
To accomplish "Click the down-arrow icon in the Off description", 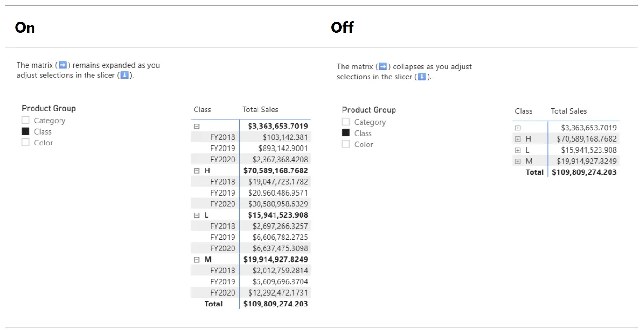I will (422, 77).
